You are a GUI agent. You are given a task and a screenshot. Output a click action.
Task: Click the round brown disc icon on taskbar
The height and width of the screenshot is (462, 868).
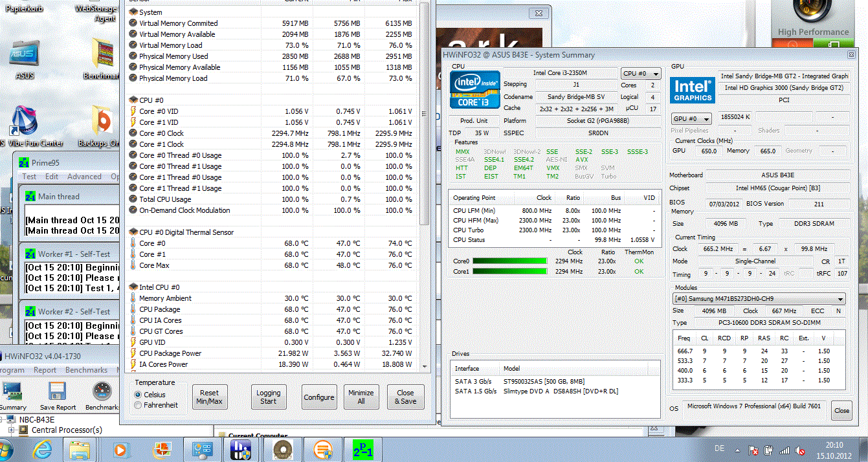coord(282,449)
